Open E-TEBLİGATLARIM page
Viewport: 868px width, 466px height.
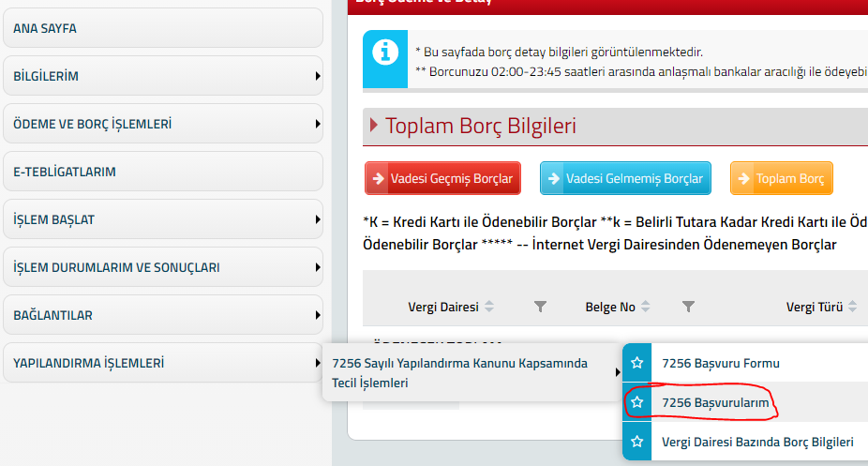coord(163,172)
